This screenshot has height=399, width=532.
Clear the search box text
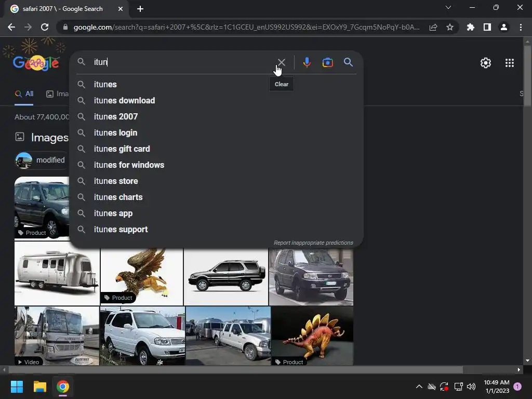point(281,62)
